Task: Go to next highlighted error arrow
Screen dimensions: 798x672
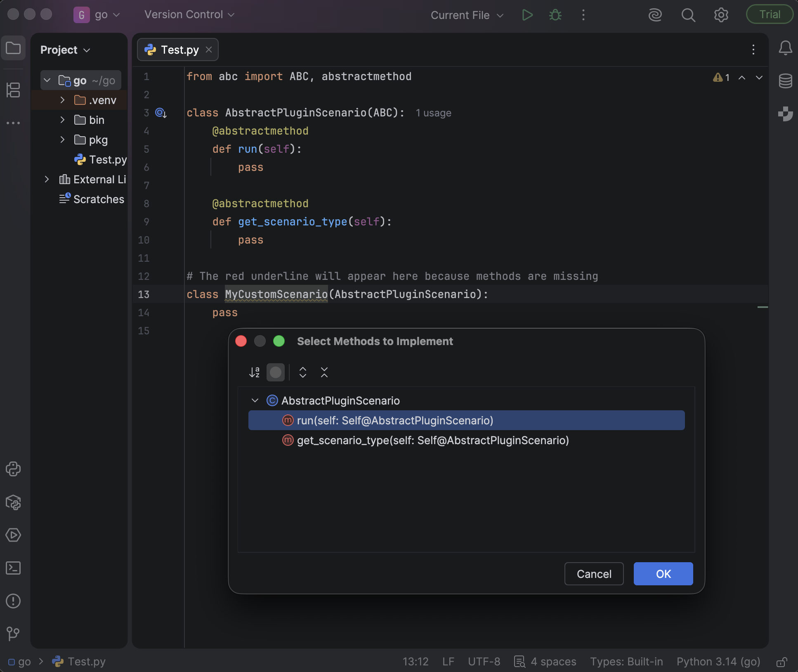Action: click(x=759, y=78)
